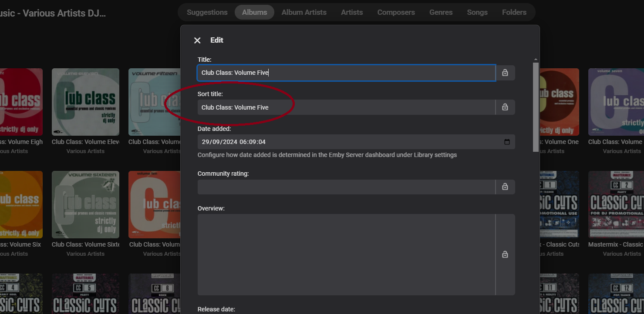Open the Composers tab
This screenshot has width=644, height=314.
396,12
